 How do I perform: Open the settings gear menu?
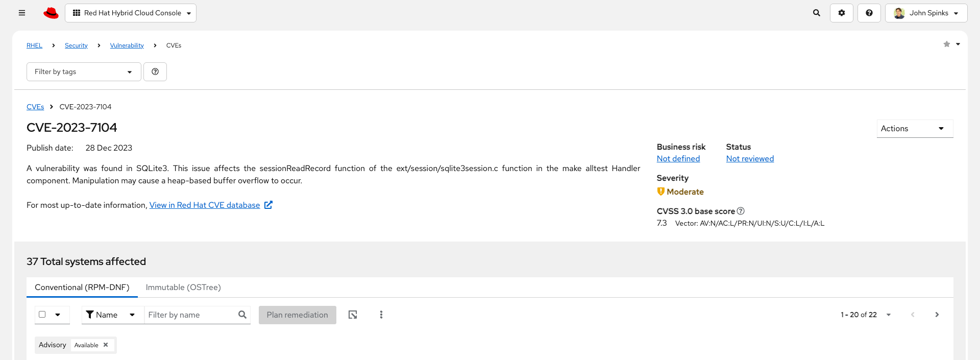click(x=842, y=13)
